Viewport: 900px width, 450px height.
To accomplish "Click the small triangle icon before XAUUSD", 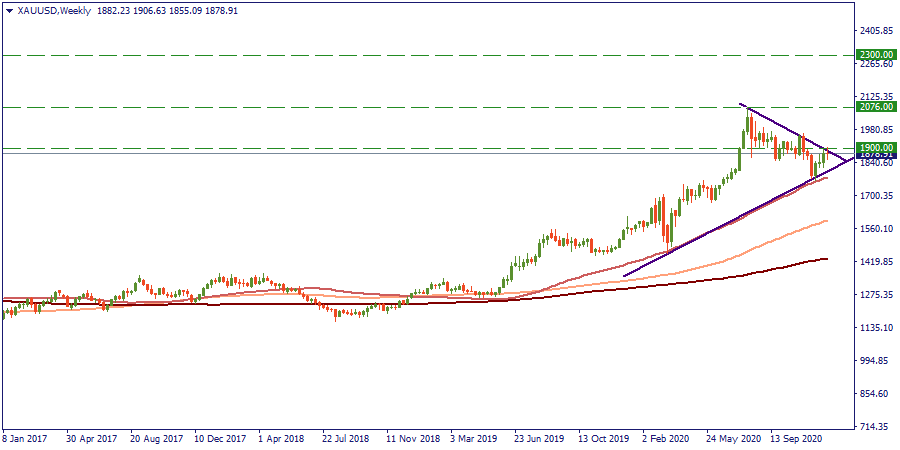I will coord(8,10).
